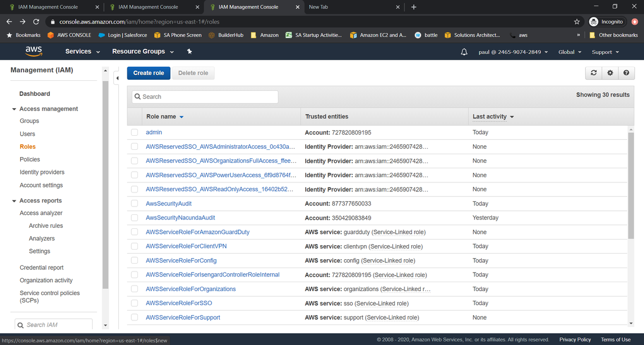Screen dimensions: 644x345
Task: Click the browser address bar URL
Action: 139,22
